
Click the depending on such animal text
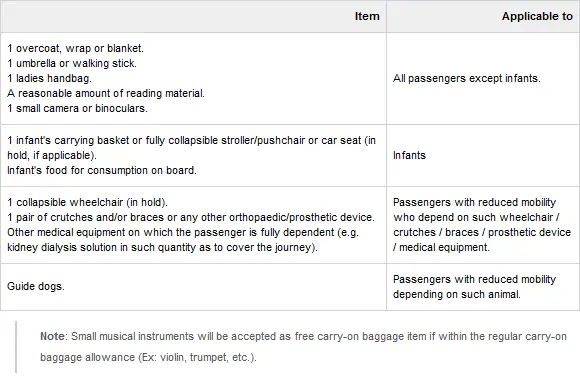[457, 294]
